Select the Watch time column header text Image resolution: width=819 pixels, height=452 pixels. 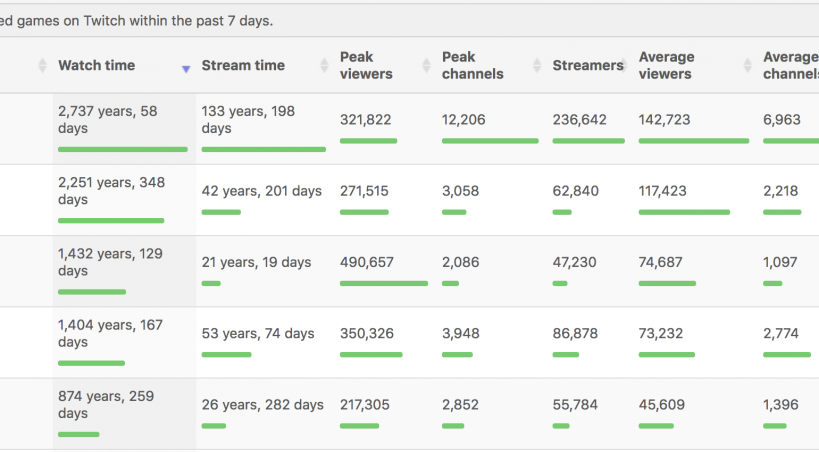pos(96,66)
